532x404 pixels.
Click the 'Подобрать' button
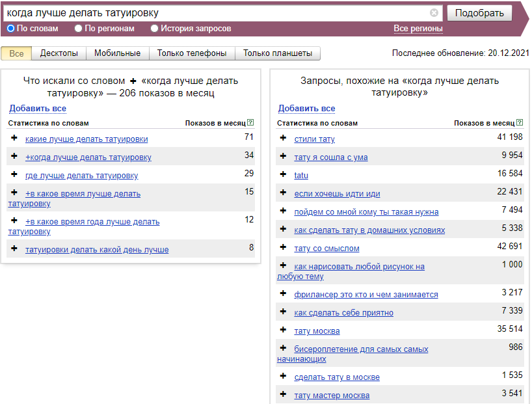tap(479, 13)
